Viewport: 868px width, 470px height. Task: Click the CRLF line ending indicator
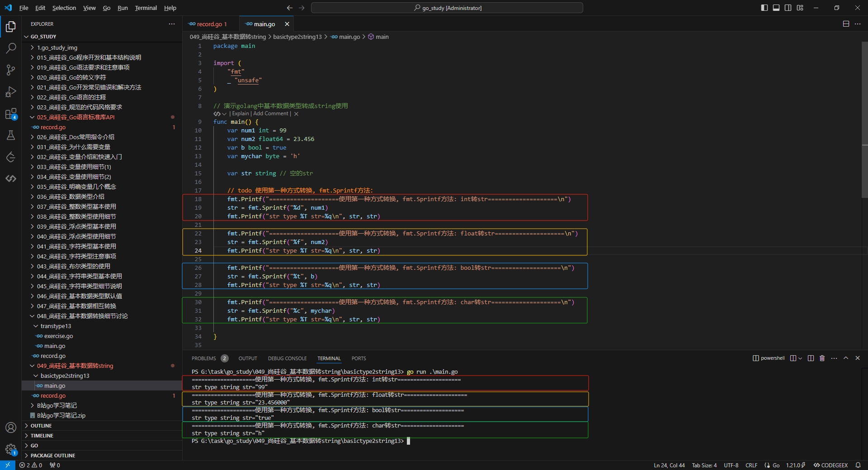(751, 465)
